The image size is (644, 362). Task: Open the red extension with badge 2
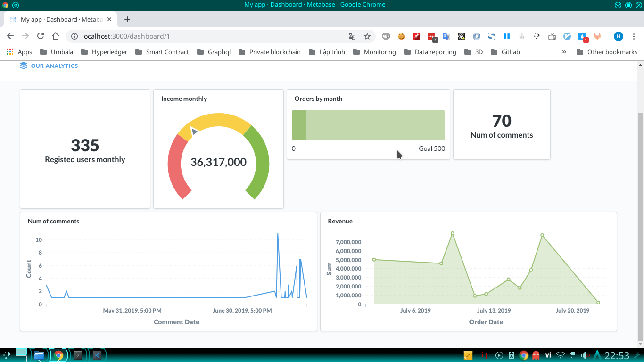point(432,37)
